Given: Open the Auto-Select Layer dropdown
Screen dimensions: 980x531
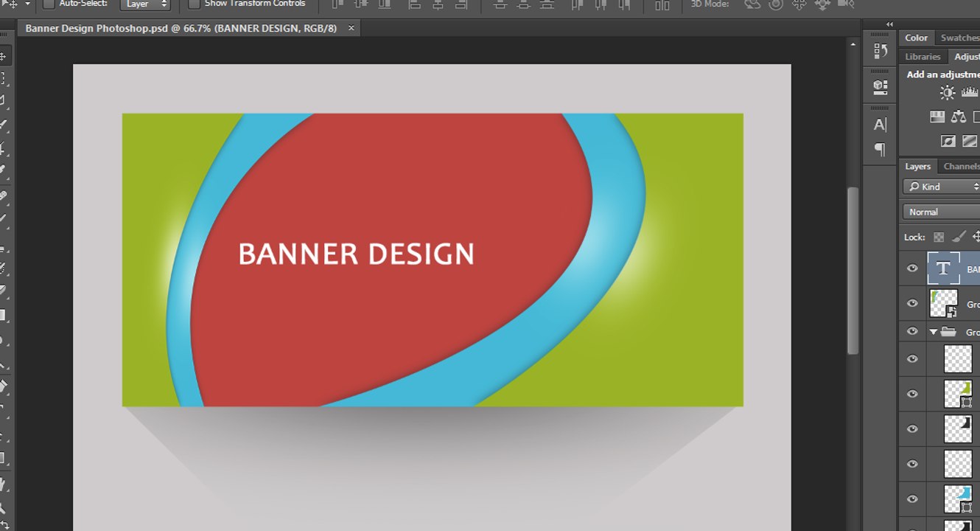Looking at the screenshot, I should coord(145,4).
